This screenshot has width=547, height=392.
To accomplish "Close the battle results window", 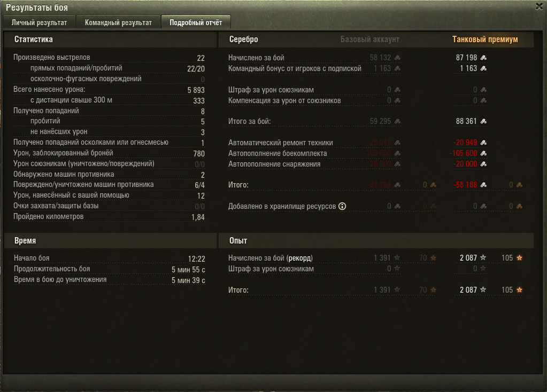I will point(540,6).
